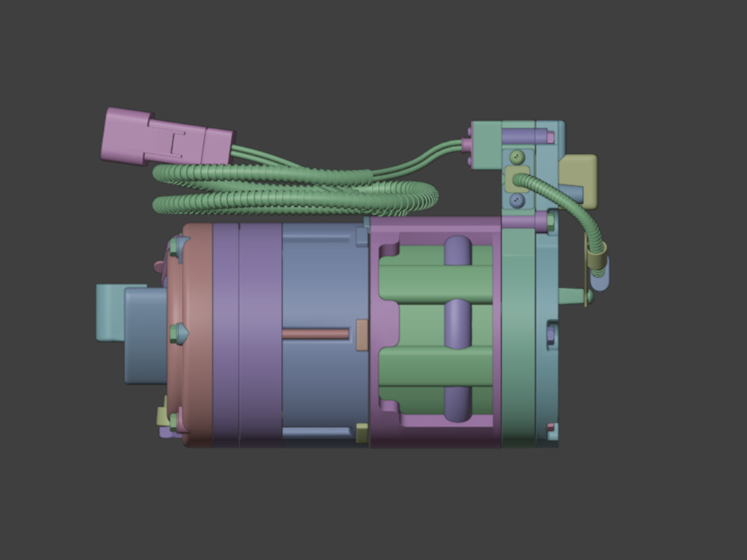Image resolution: width=747 pixels, height=560 pixels.
Task: Select the blue-gray central motor housing
Action: pos(326,335)
